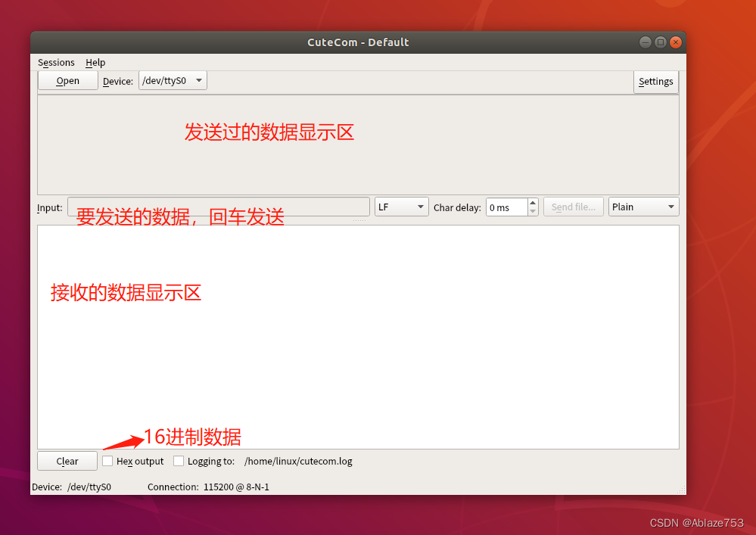This screenshot has width=756, height=535.
Task: Click the log path /home/linux/cutecom.log
Action: coord(297,461)
